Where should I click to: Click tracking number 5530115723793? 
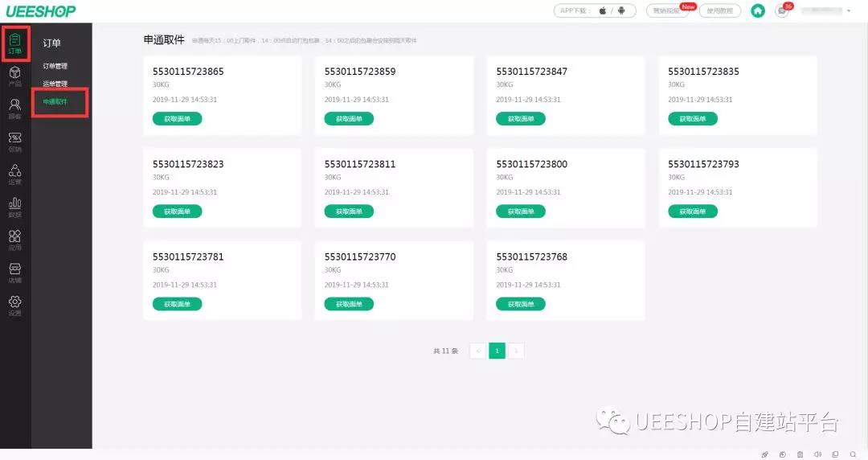coord(703,164)
